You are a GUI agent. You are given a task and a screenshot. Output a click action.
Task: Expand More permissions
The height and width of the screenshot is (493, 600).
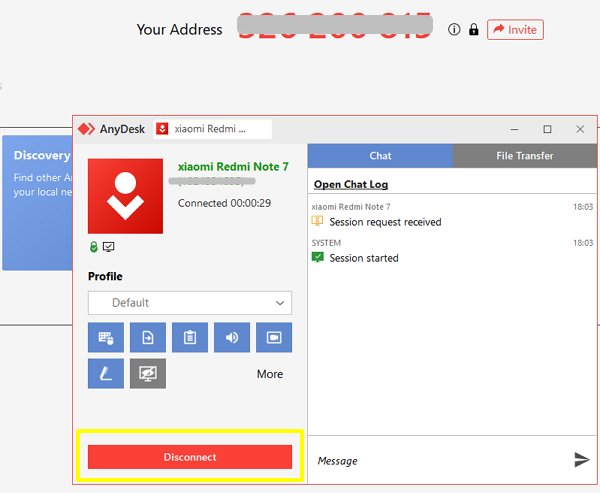pos(270,374)
